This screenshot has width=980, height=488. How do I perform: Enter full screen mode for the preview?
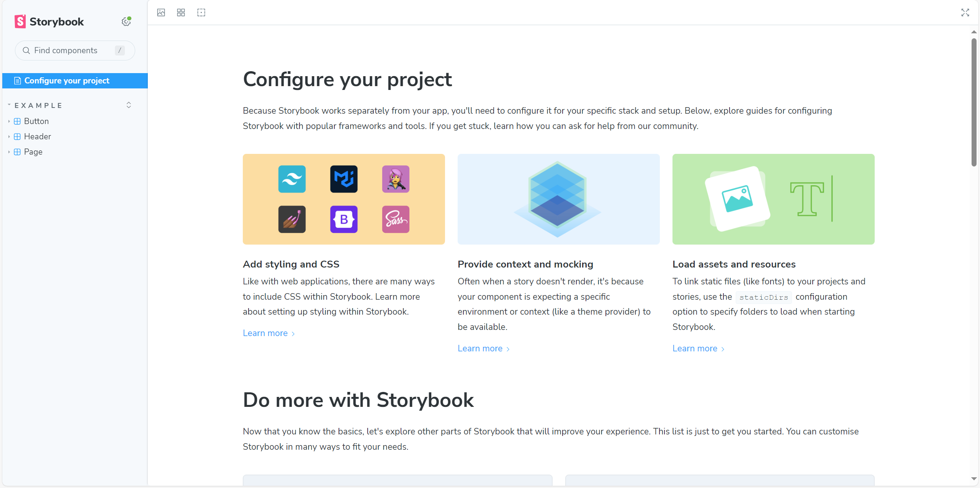[965, 12]
